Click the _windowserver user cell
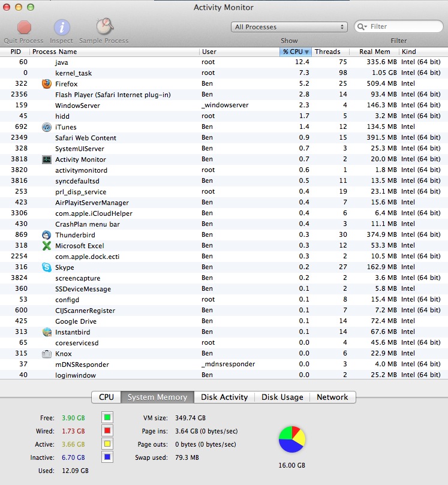This screenshot has height=485, width=448. pyautogui.click(x=225, y=105)
